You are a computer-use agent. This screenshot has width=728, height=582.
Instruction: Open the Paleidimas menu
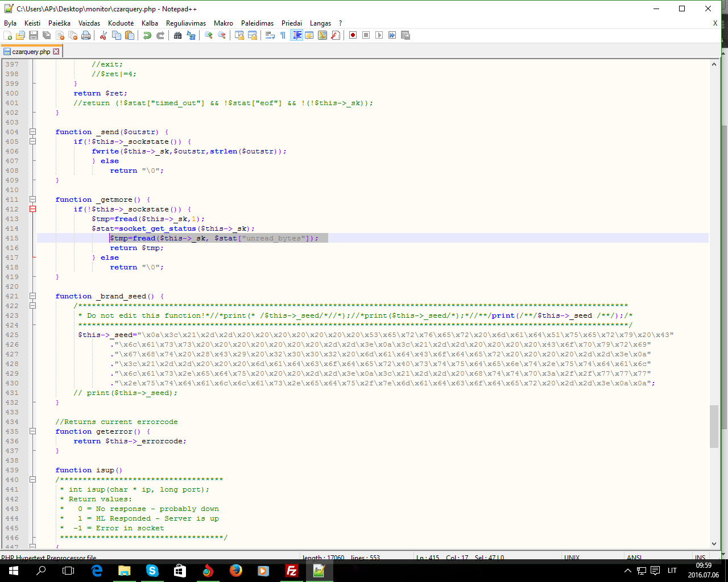coord(257,23)
